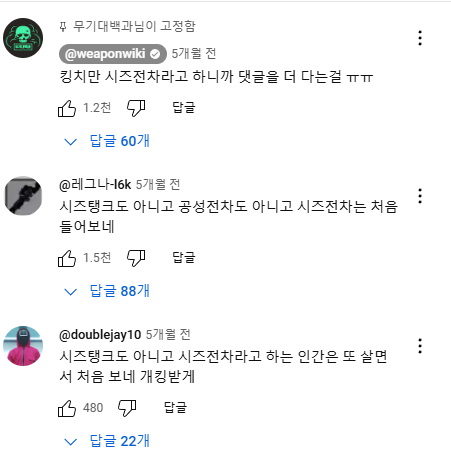Reply to the pinned @weaponwiki comment

click(184, 108)
